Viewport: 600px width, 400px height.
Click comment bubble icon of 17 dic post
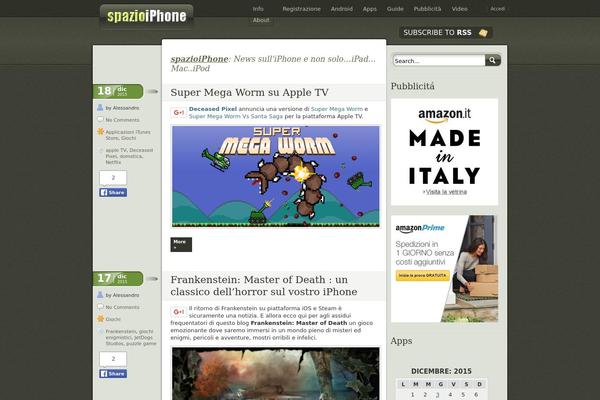[x=100, y=307]
